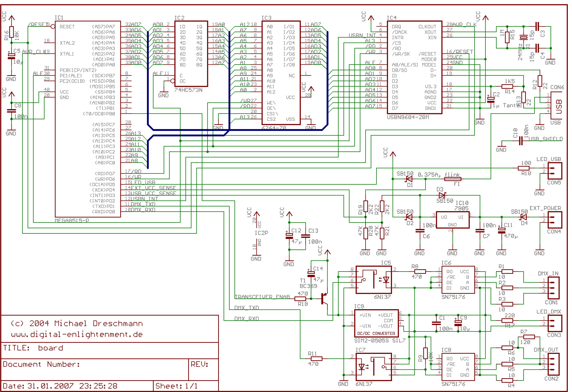572x392 pixels.
Task: Select the USB_SHIELD net label
Action: [546, 139]
